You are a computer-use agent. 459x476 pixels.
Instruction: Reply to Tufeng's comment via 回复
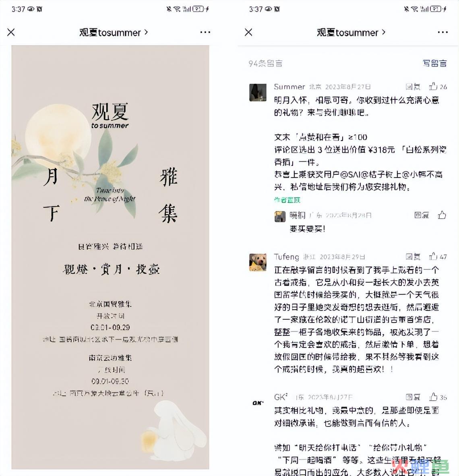[413, 257]
